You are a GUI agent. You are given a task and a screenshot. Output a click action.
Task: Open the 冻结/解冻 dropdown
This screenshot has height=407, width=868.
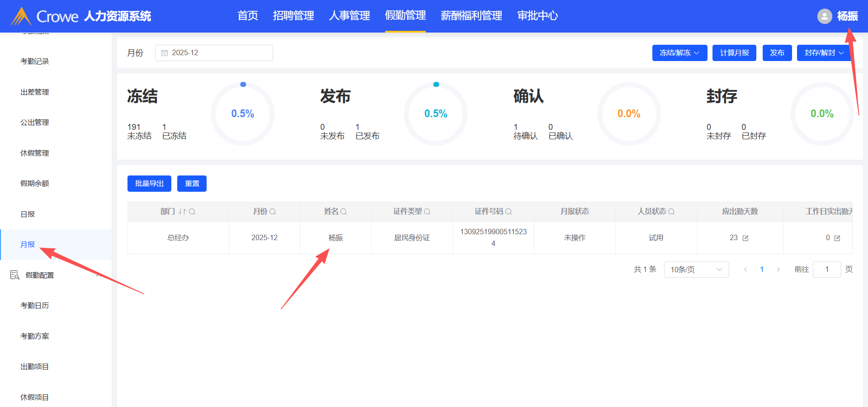coord(679,53)
